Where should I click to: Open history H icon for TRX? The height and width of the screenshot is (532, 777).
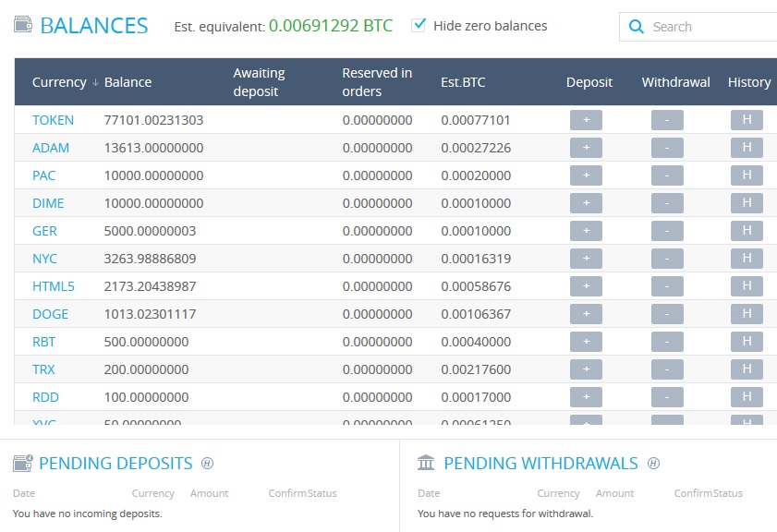click(747, 369)
